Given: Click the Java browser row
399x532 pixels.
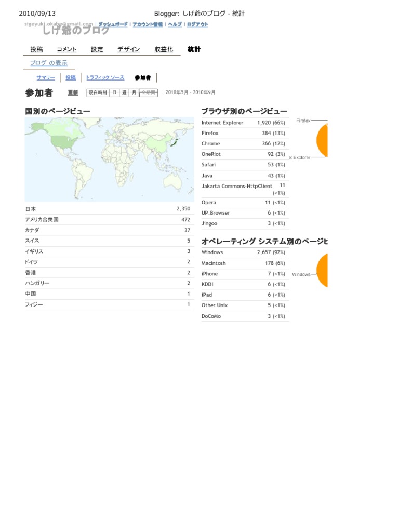Looking at the screenshot, I should tap(245, 176).
